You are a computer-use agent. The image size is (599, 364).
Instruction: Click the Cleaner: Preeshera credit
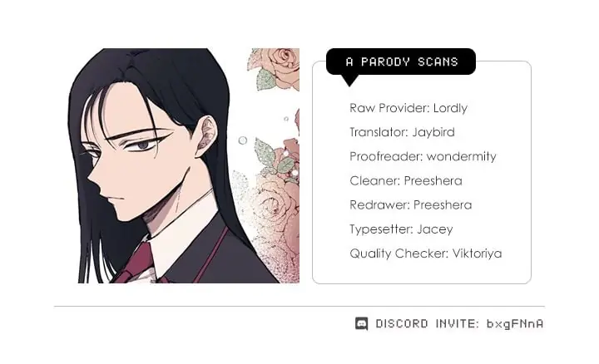click(x=406, y=180)
